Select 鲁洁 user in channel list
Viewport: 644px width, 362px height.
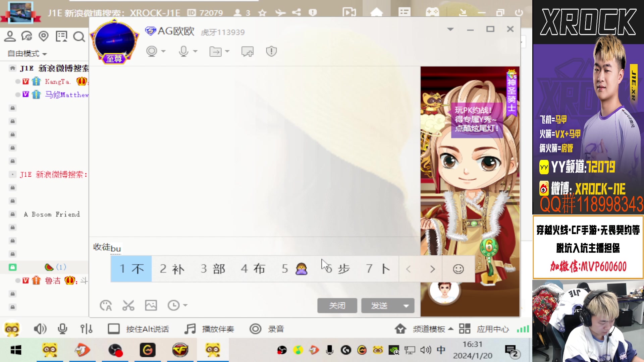pos(53,281)
